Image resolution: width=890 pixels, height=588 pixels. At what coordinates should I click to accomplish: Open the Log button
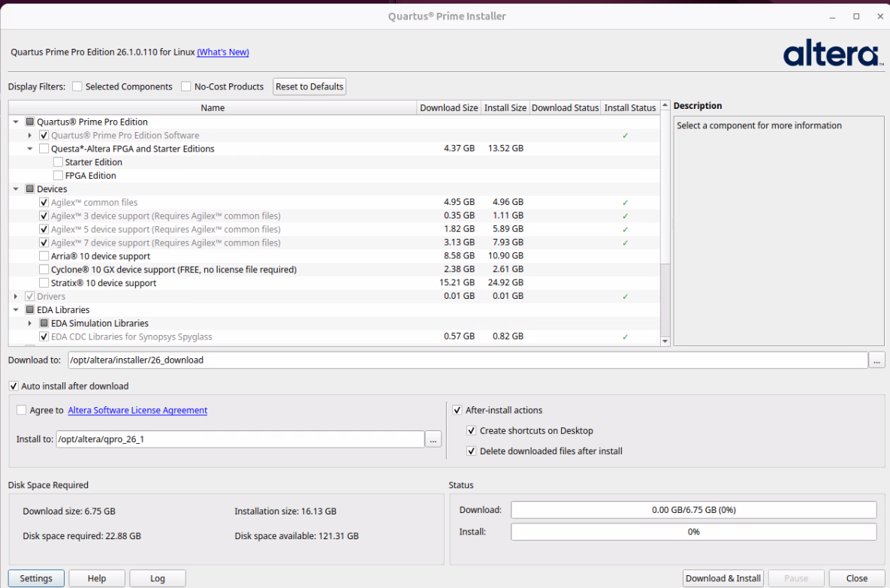pyautogui.click(x=157, y=578)
